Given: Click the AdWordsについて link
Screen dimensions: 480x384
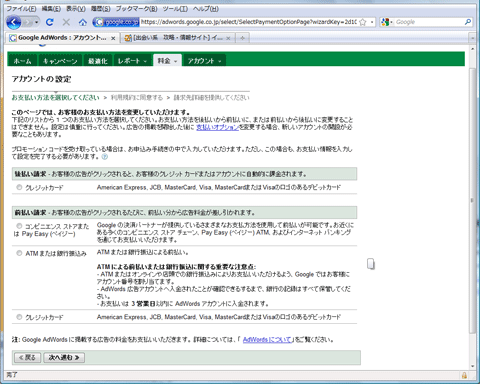Looking at the screenshot, I should tap(268, 340).
